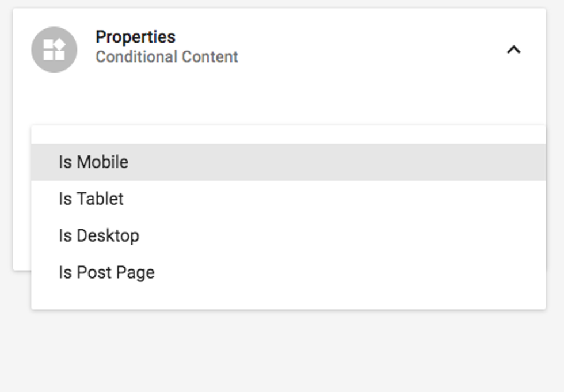
Task: Pick the Is Desktop condition
Action: point(98,236)
